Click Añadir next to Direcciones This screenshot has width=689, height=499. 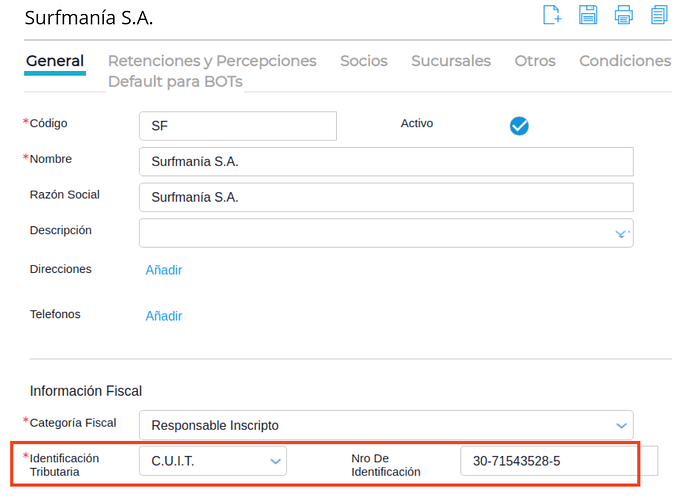click(164, 270)
